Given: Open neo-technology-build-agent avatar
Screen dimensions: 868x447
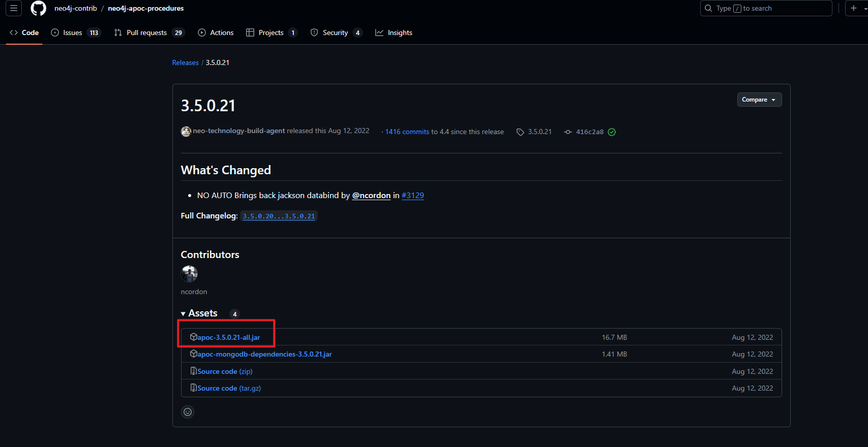Looking at the screenshot, I should pyautogui.click(x=186, y=132).
